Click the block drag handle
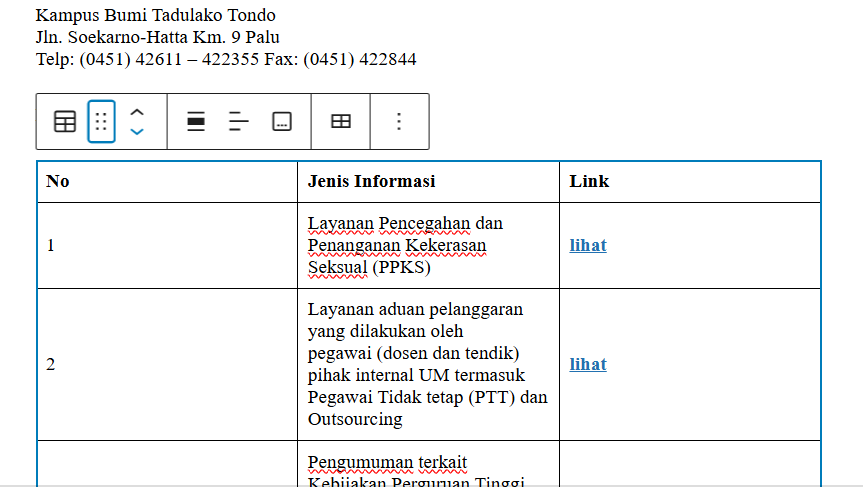The image size is (863, 490). (x=101, y=122)
